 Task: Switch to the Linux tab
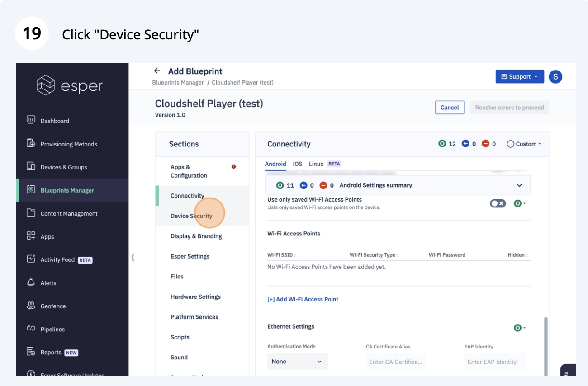click(x=316, y=164)
